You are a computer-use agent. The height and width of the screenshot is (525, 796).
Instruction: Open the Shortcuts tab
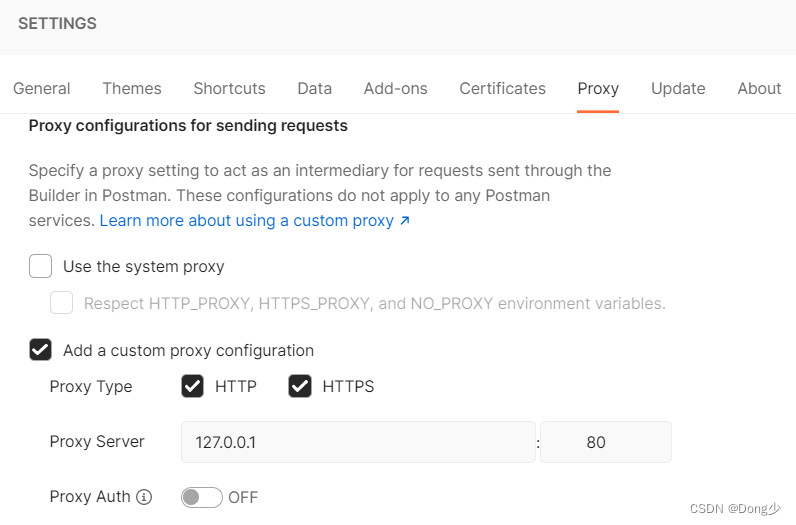coord(229,88)
